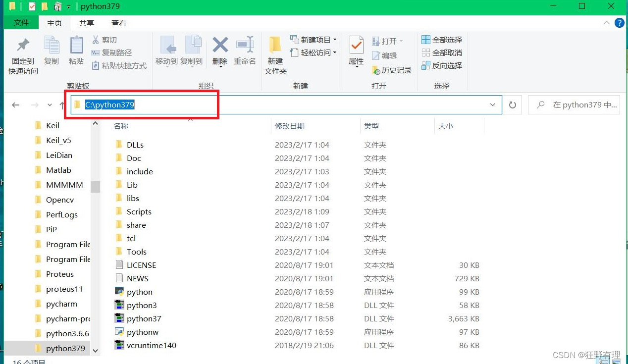Open item Properties (属性)
This screenshot has width=628, height=364.
pos(356,52)
